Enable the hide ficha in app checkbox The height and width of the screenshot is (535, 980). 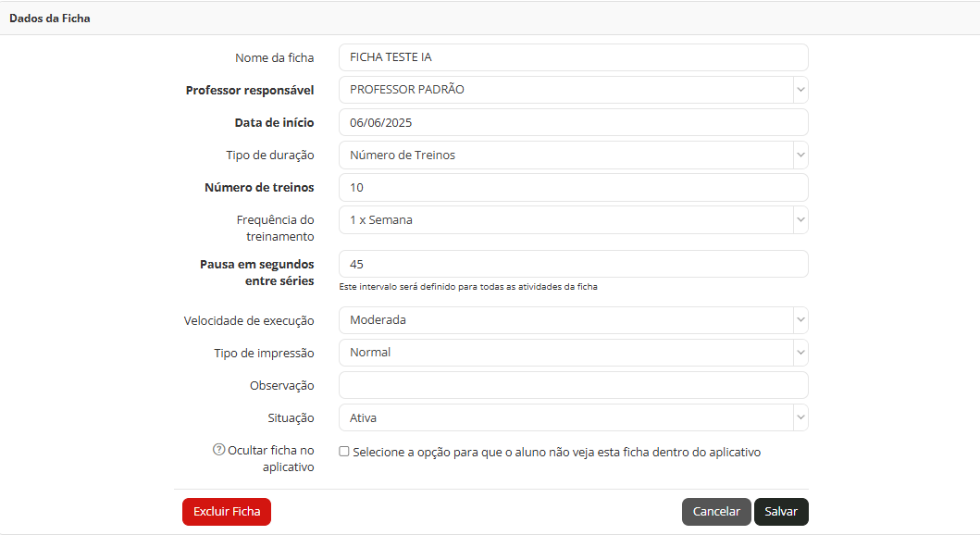tap(343, 452)
